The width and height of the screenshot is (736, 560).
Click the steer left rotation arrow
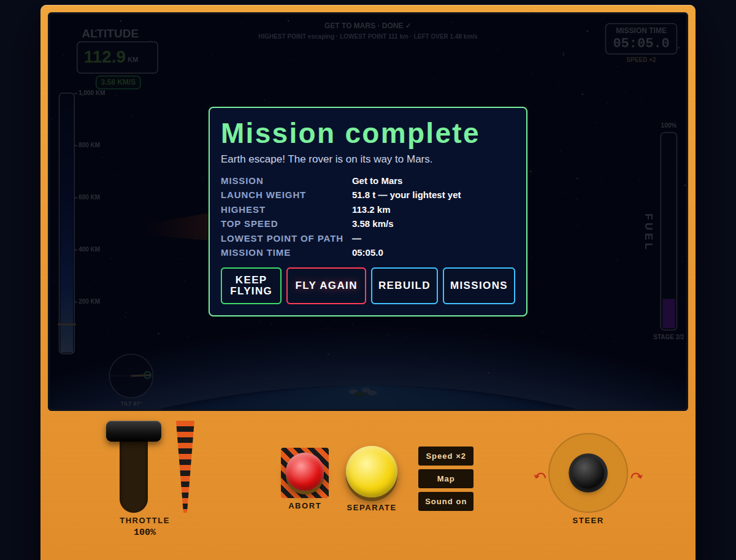pos(540,476)
